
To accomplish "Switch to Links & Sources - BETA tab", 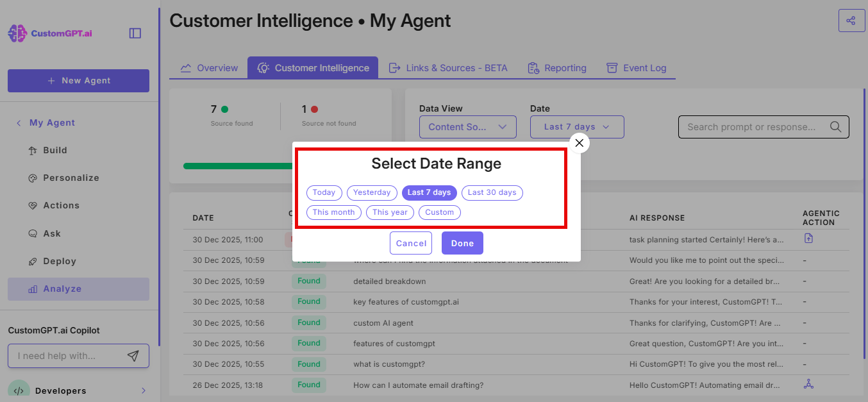I will coord(448,68).
